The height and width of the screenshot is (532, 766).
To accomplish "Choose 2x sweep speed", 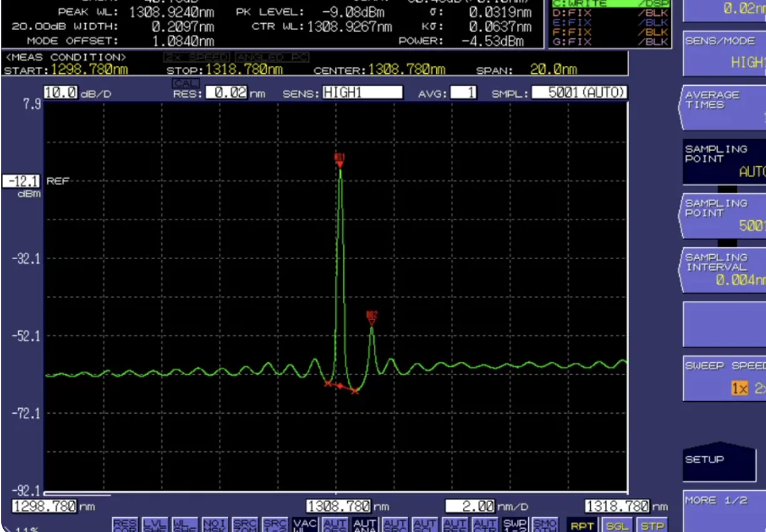I will coord(759,388).
